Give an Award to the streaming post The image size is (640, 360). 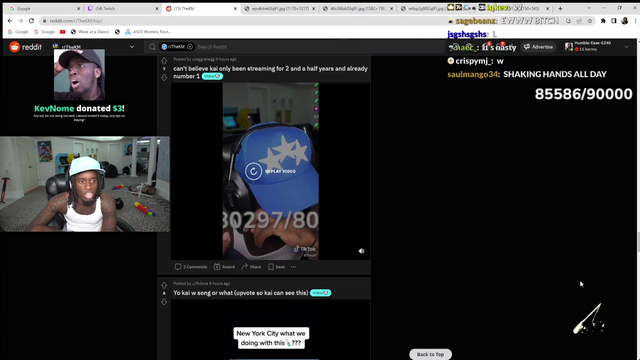click(224, 267)
